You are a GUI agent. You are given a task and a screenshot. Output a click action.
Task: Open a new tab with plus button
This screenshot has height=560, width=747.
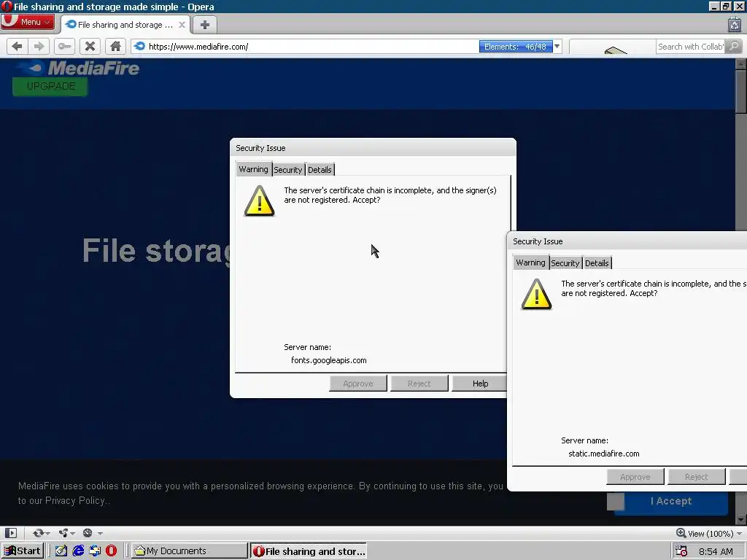pos(205,25)
